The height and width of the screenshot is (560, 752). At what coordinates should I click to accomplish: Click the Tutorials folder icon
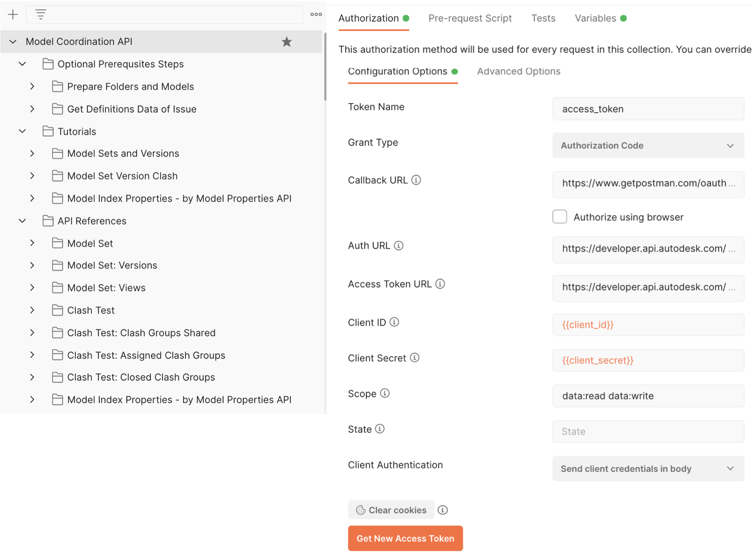coord(48,131)
